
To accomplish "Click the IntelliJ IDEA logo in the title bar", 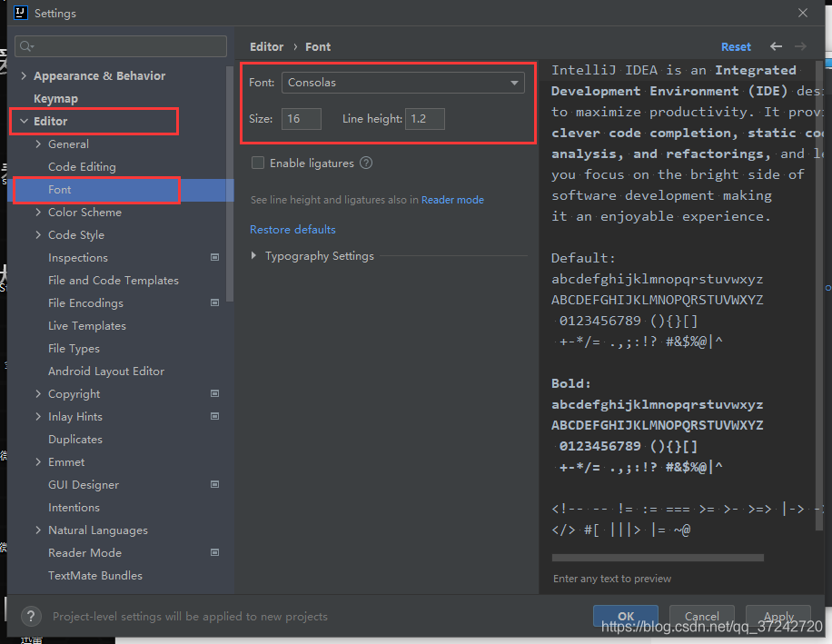I will (x=21, y=13).
